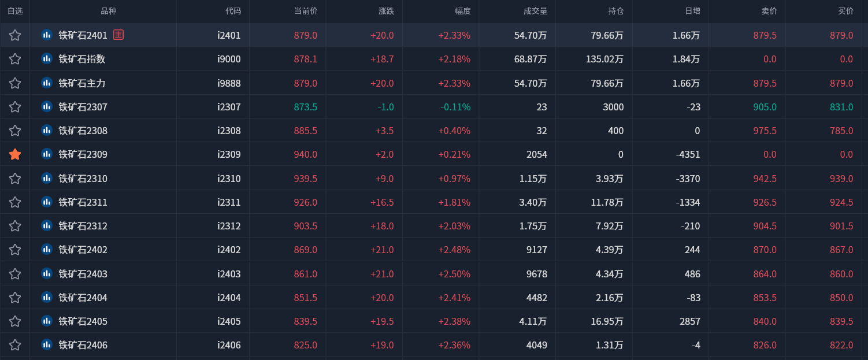Image resolution: width=868 pixels, height=360 pixels.
Task: Open chart icon for 铁矿石指数
Action: [x=47, y=58]
